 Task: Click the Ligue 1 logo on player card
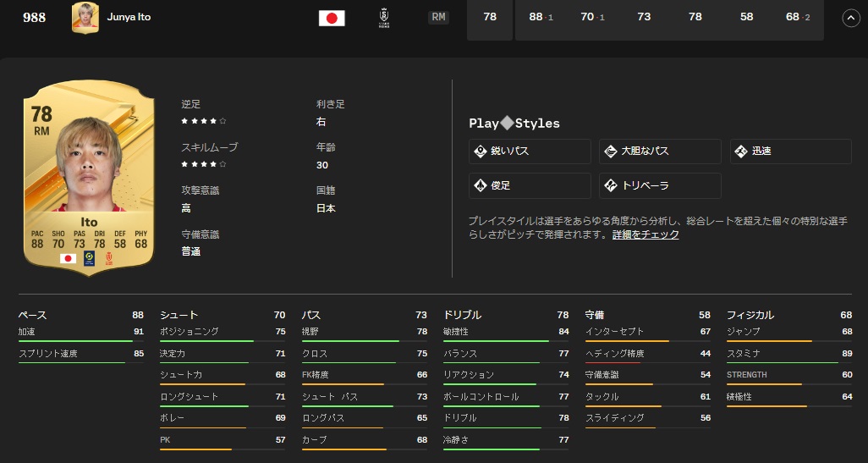click(89, 258)
